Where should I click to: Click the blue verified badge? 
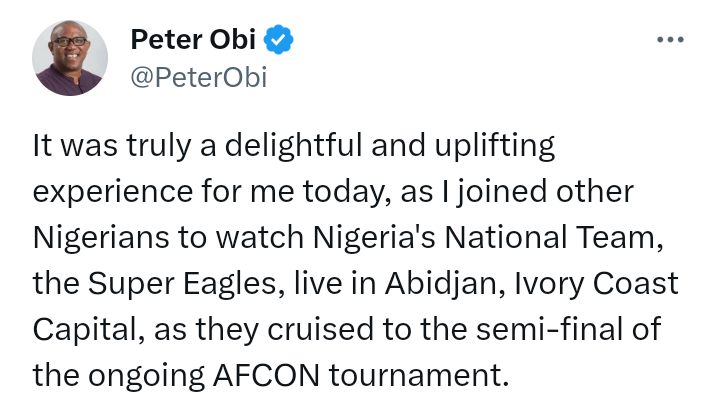coord(279,41)
